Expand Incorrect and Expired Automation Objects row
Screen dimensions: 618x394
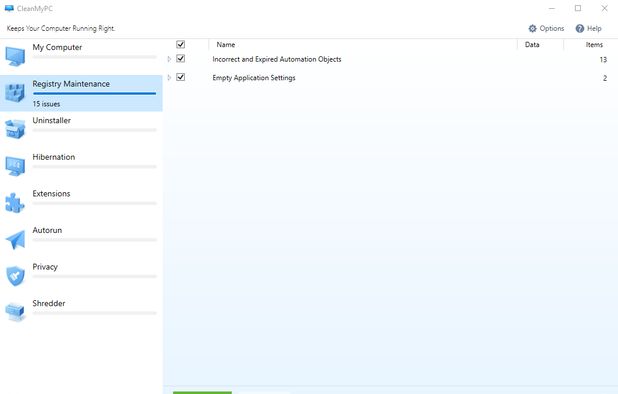169,59
